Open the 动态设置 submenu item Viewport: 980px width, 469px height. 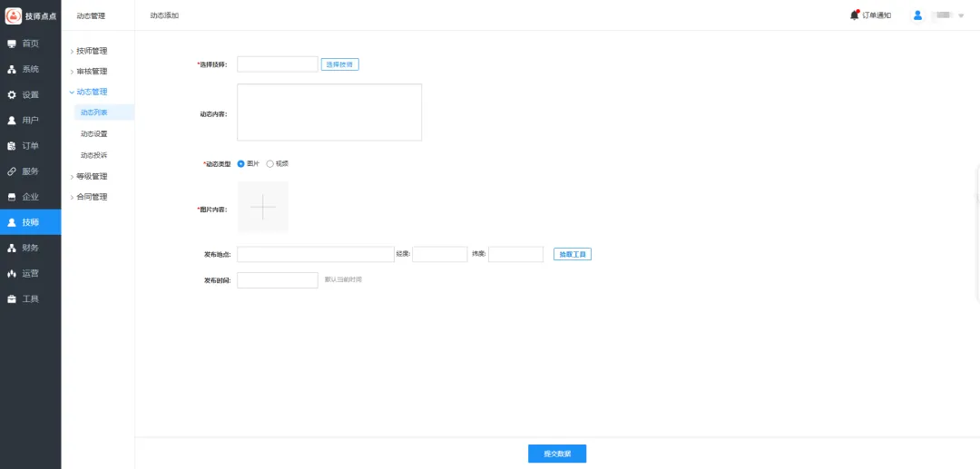click(x=93, y=133)
